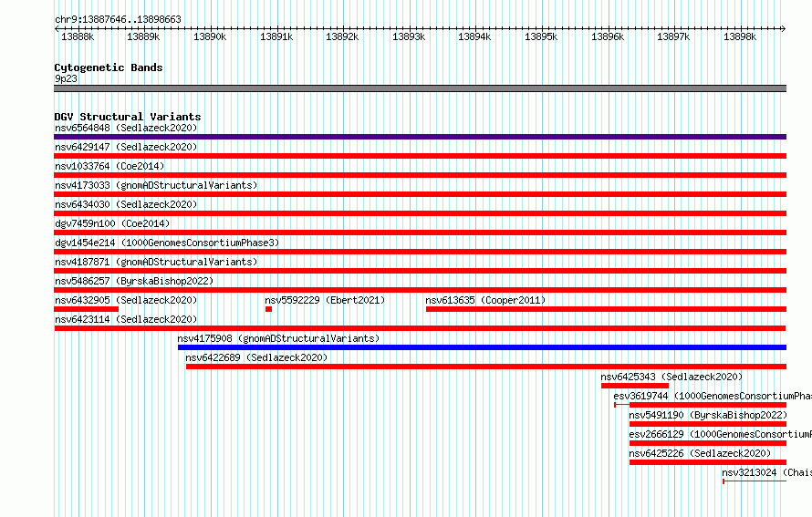Click the nsv6422689 (Sedlazeck2020) label

click(x=256, y=357)
